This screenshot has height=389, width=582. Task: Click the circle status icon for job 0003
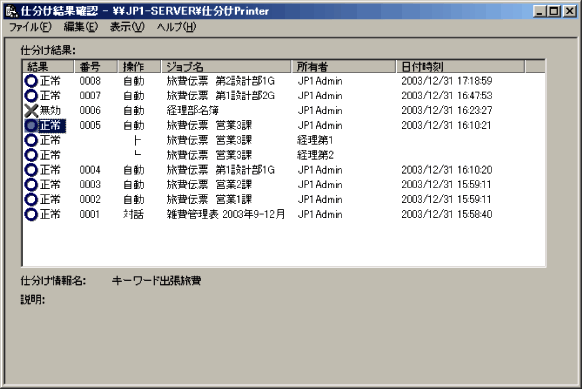point(31,184)
